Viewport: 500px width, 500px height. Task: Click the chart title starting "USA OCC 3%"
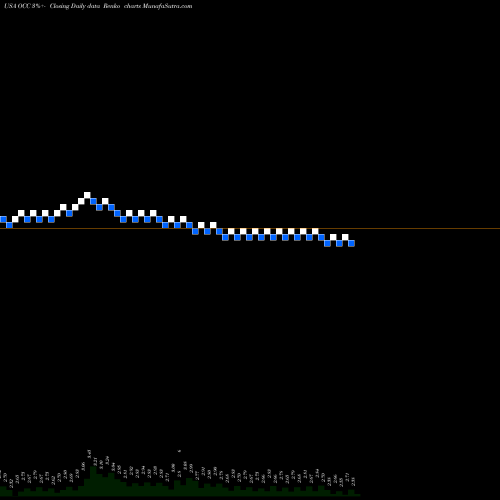coord(98,6)
